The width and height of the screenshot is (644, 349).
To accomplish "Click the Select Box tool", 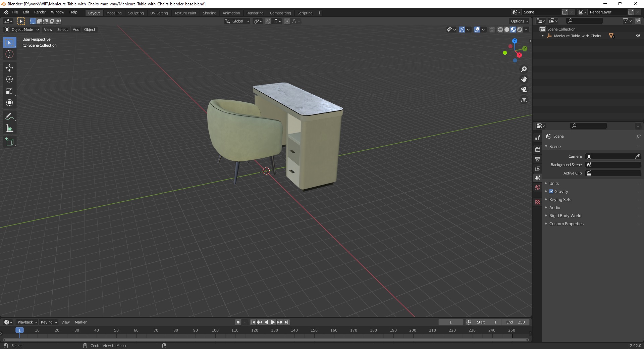I will (x=9, y=43).
